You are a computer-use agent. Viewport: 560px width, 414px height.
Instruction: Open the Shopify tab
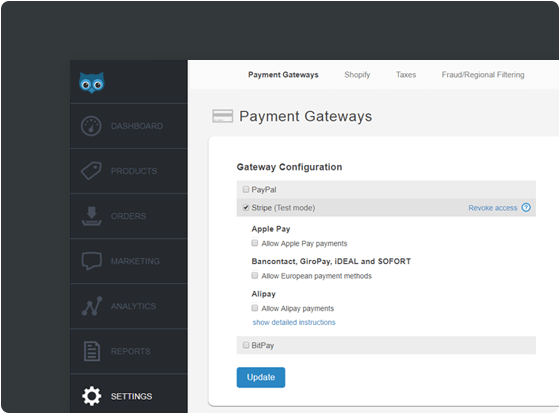357,75
